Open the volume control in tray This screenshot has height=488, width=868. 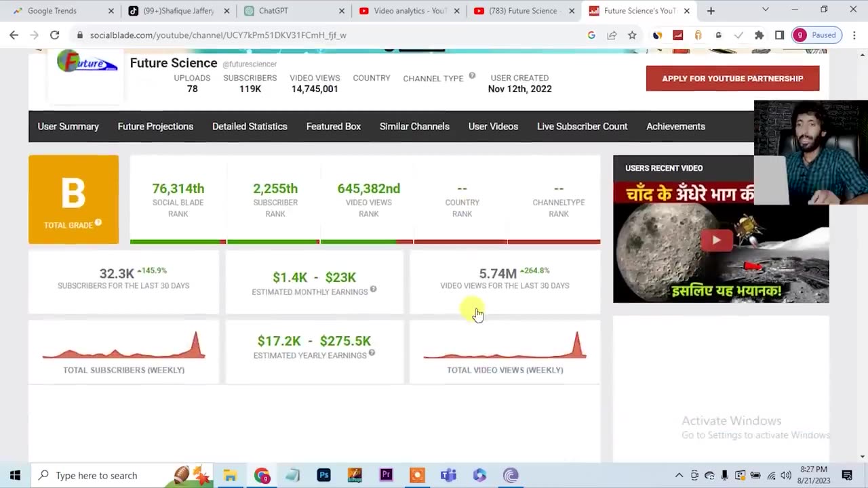[786, 475]
